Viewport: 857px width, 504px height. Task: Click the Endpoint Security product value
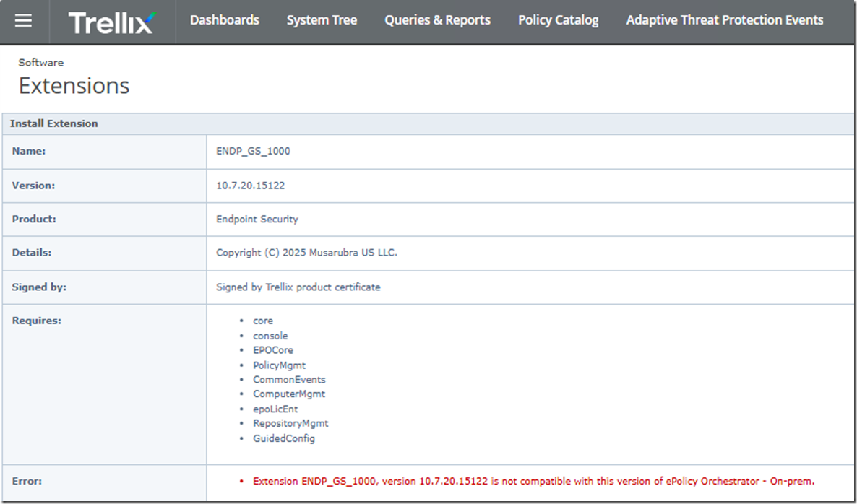(x=257, y=219)
